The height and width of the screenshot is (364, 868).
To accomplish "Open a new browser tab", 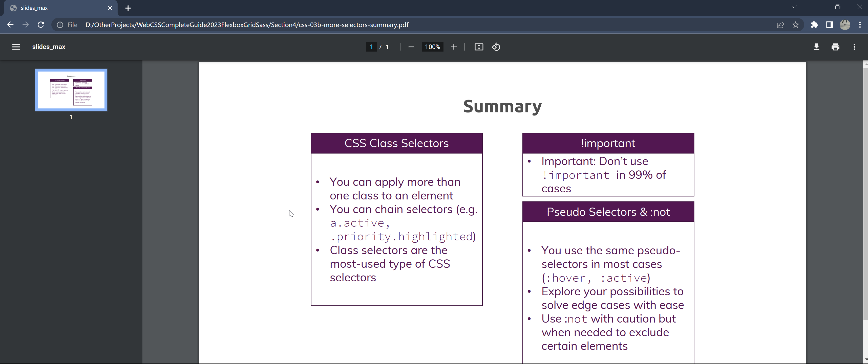I will (128, 8).
